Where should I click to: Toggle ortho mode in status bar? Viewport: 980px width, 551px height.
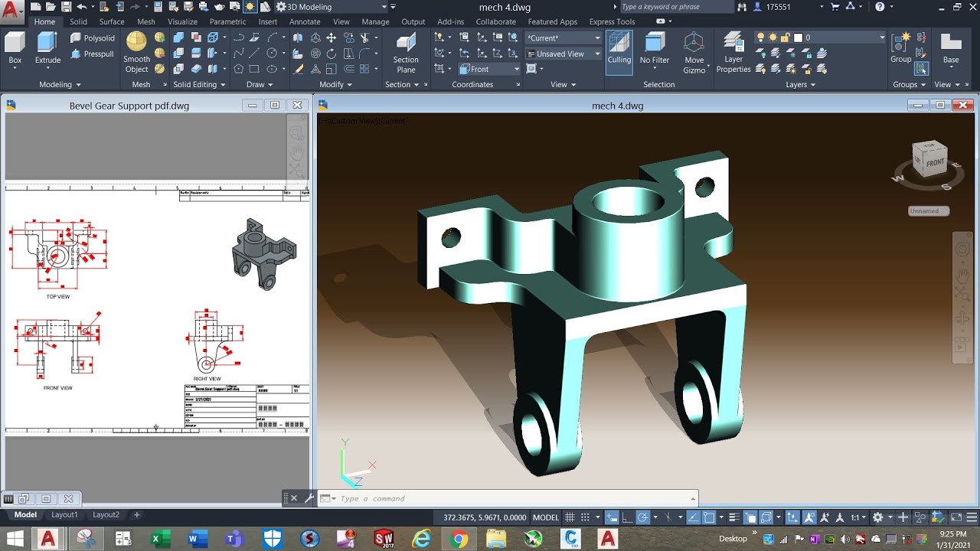tap(627, 518)
